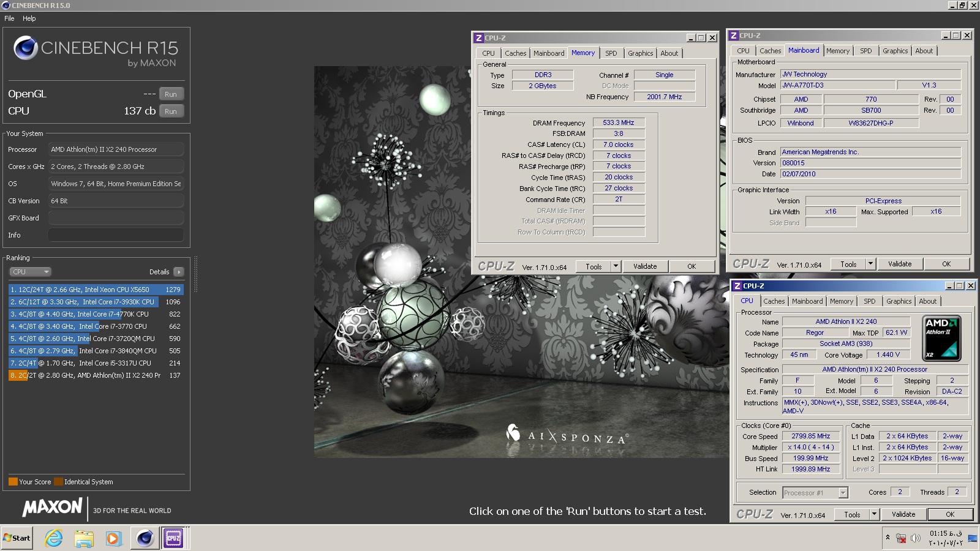Click the AMD Athlon II processor logo
Viewport: 980px width, 551px height.
[x=941, y=338]
